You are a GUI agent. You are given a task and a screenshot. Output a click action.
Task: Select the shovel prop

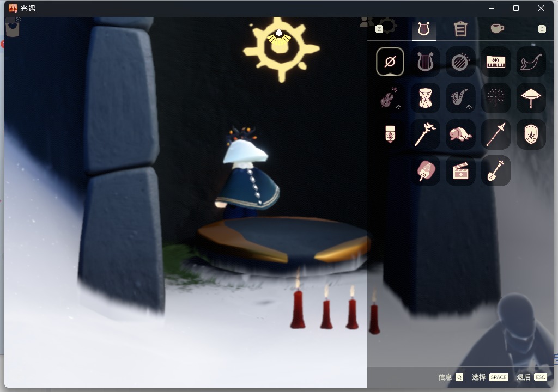496,170
